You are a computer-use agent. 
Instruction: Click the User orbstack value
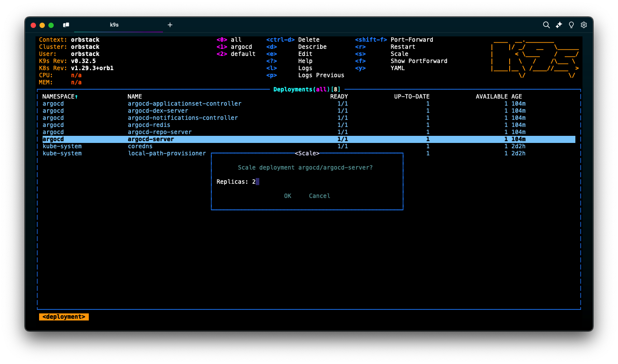[85, 54]
